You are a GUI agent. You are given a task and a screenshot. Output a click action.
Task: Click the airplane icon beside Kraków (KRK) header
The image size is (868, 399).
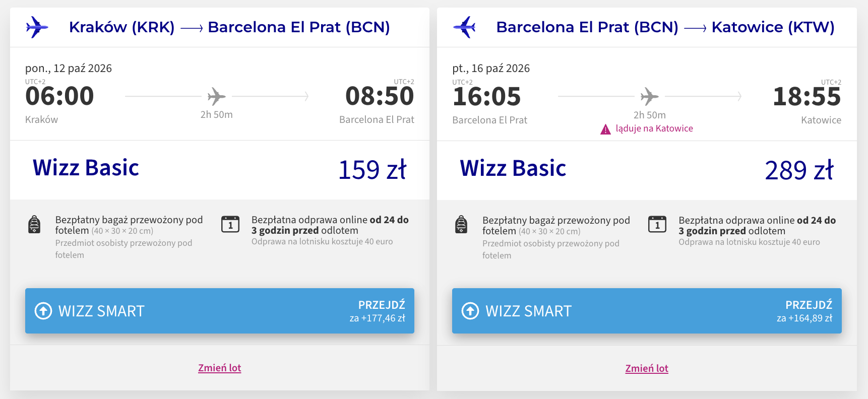click(37, 27)
